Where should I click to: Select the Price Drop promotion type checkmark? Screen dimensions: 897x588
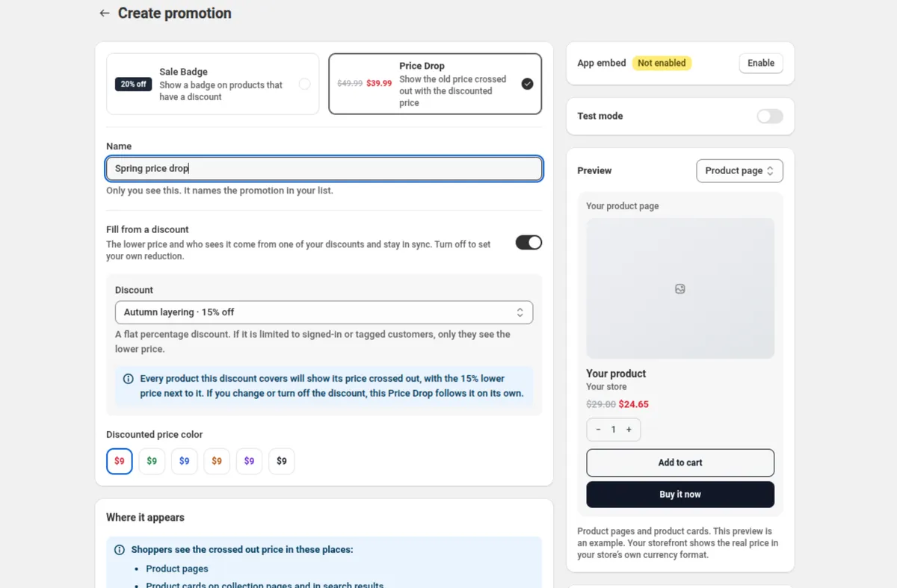(x=528, y=84)
